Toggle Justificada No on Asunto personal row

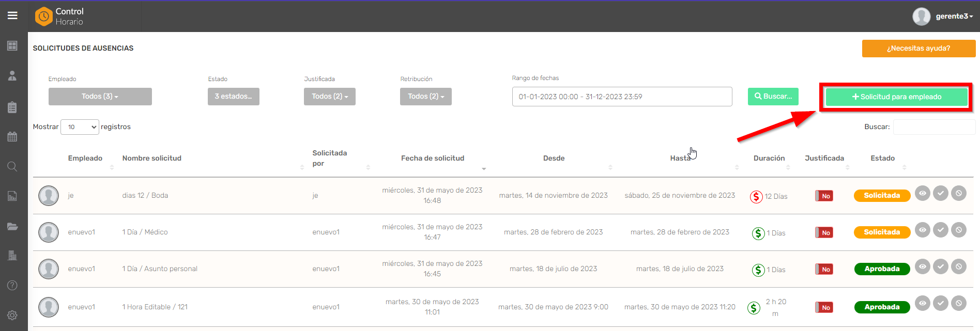824,269
